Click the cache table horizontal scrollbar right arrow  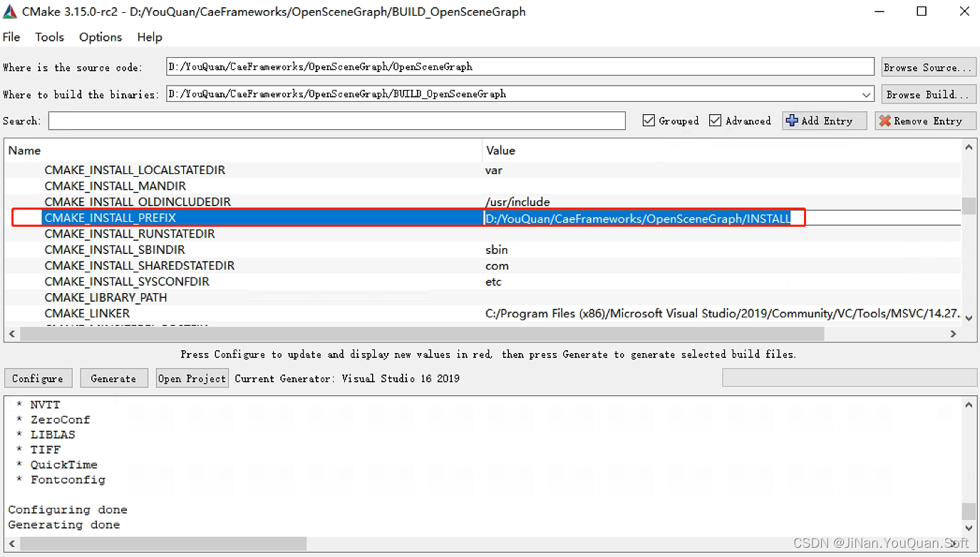coord(954,334)
